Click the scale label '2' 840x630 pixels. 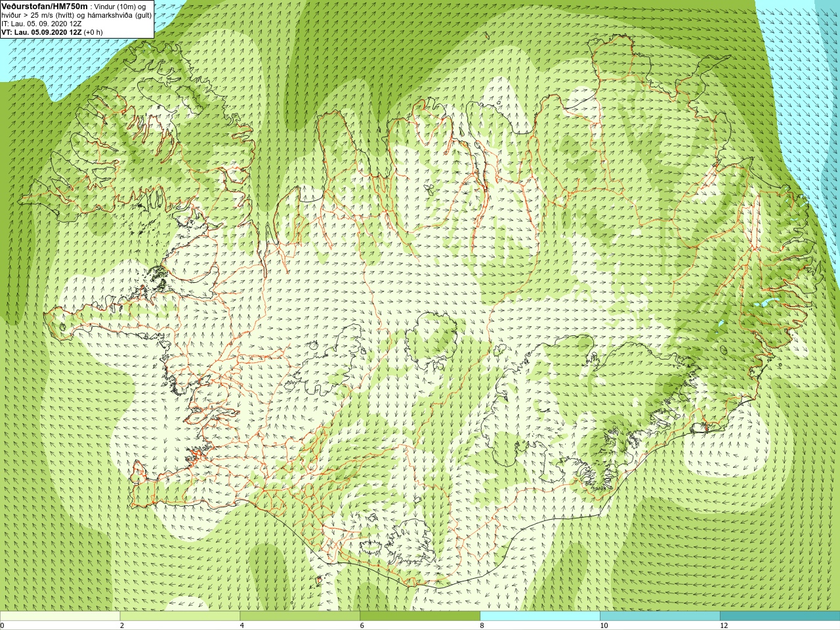tap(122, 625)
